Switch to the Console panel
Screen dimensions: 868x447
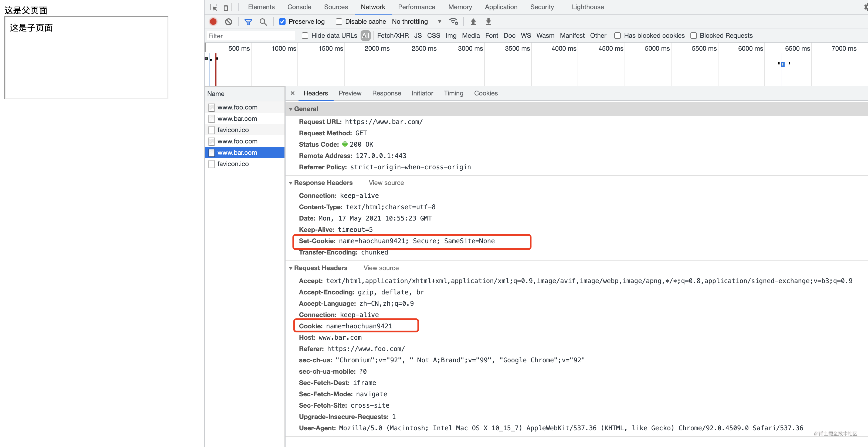299,7
